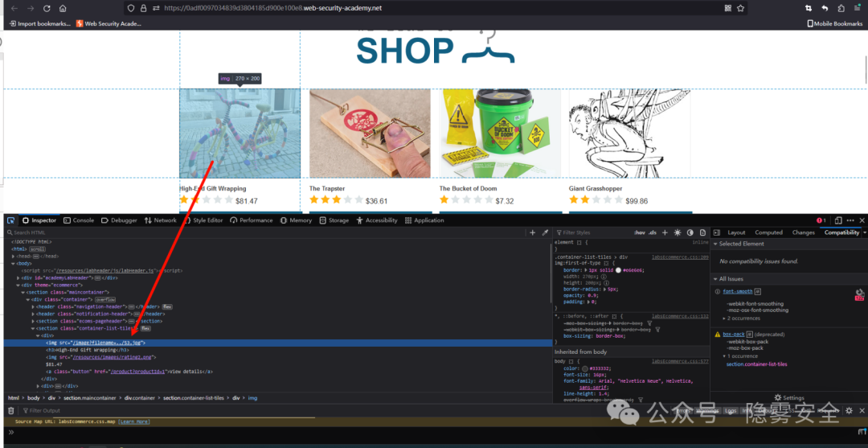Expand the notification-header node
The height and width of the screenshot is (448, 868).
pyautogui.click(x=33, y=314)
